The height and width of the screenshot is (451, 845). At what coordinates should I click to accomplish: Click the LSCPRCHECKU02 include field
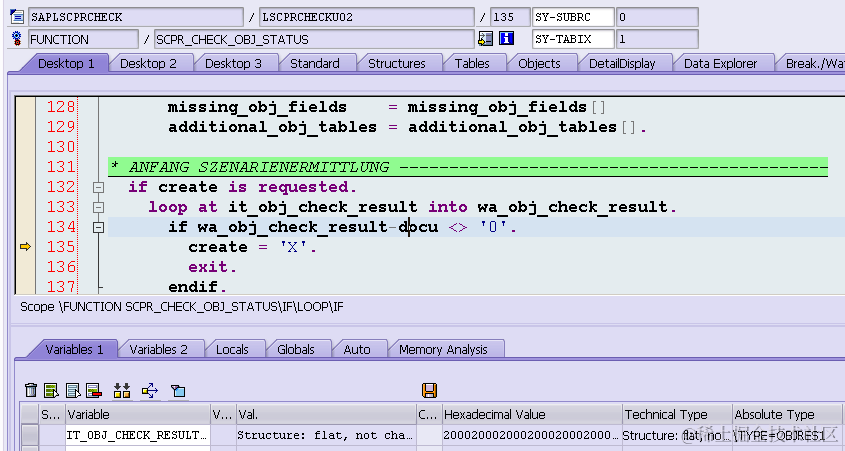pyautogui.click(x=366, y=17)
